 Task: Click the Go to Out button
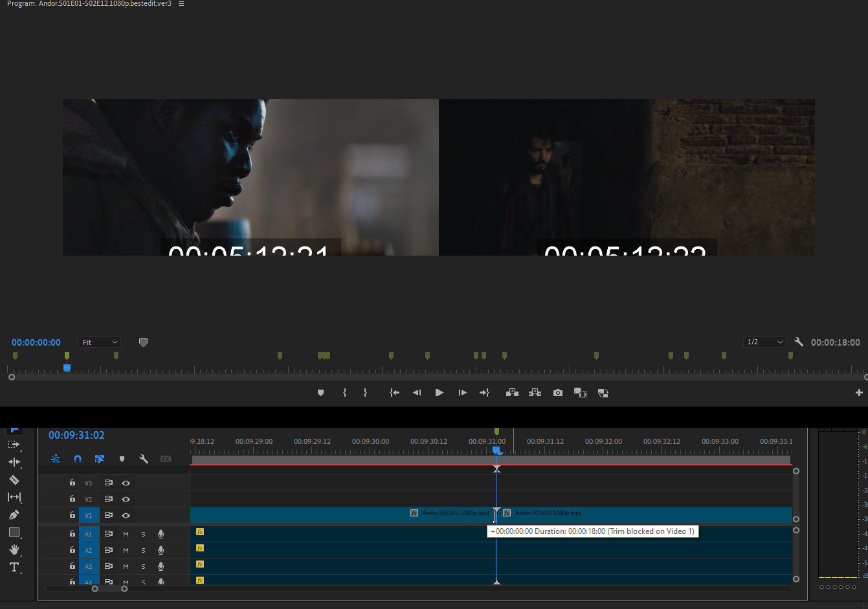484,393
